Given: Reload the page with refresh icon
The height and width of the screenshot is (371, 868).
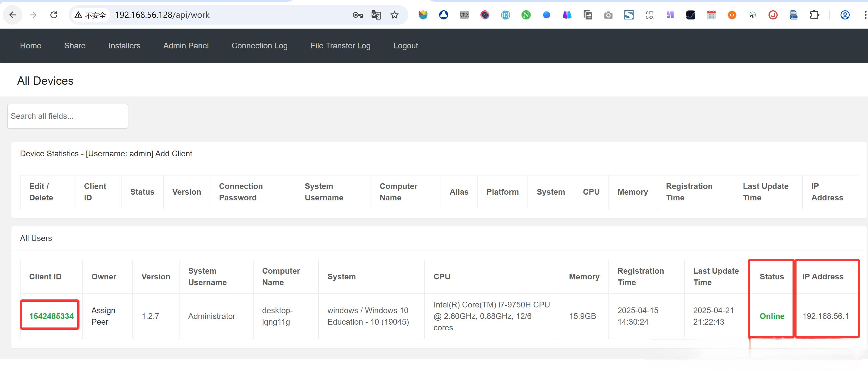Looking at the screenshot, I should pyautogui.click(x=53, y=15).
